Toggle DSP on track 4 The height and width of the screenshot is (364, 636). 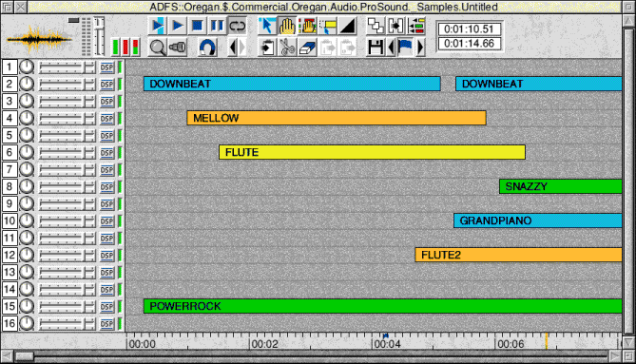(x=106, y=119)
